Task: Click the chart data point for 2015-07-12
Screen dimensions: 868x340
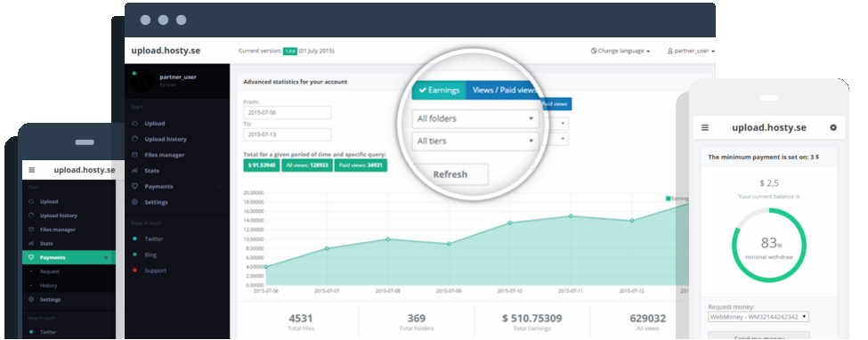Action: coord(631,221)
